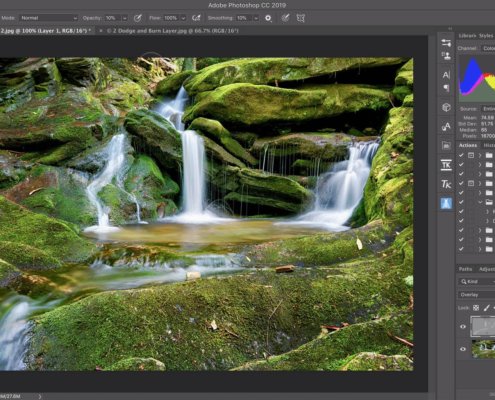495x400 pixels.
Task: Open the Overlay blend mode dropdown
Action: click(x=477, y=295)
